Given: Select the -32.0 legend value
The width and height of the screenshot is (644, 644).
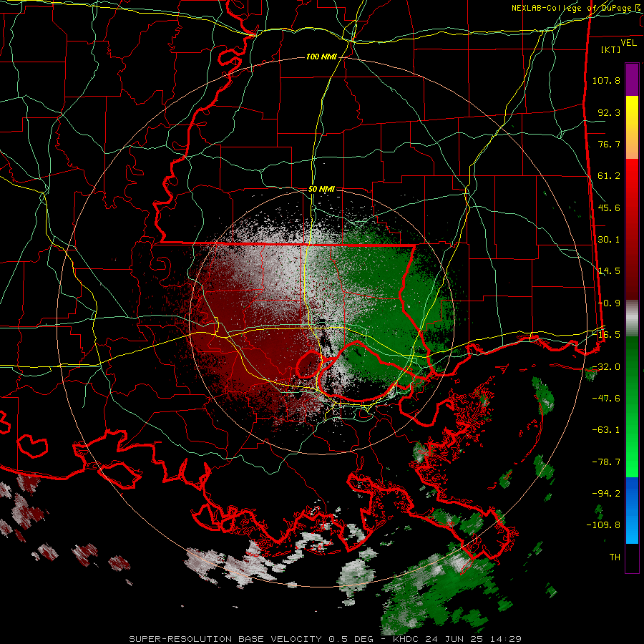Looking at the screenshot, I should coord(606,367).
